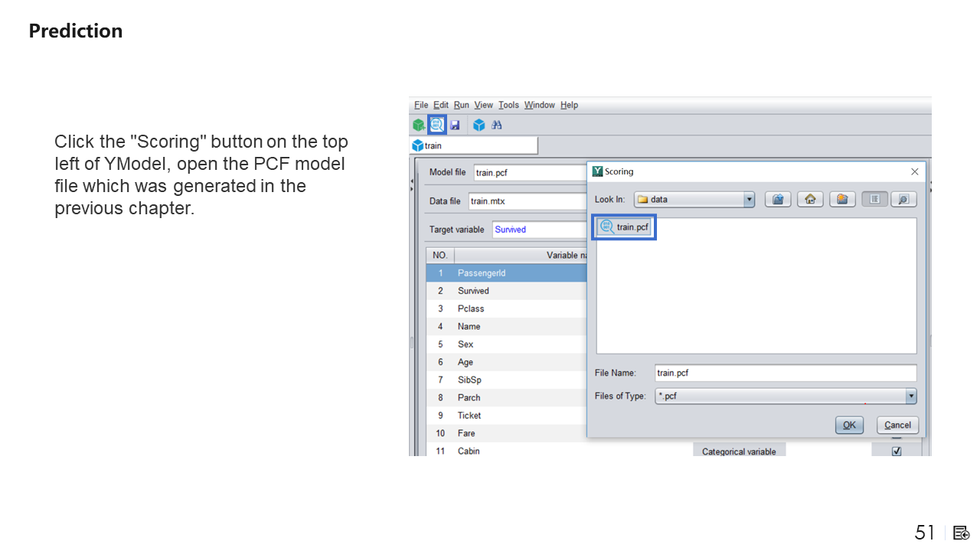Select the Survived variable row
The width and height of the screenshot is (980, 551).
click(506, 291)
